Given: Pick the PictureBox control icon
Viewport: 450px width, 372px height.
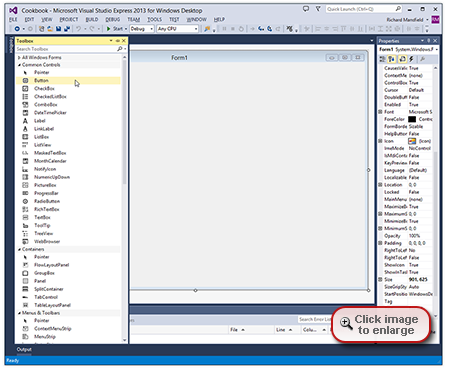Looking at the screenshot, I should pos(25,185).
